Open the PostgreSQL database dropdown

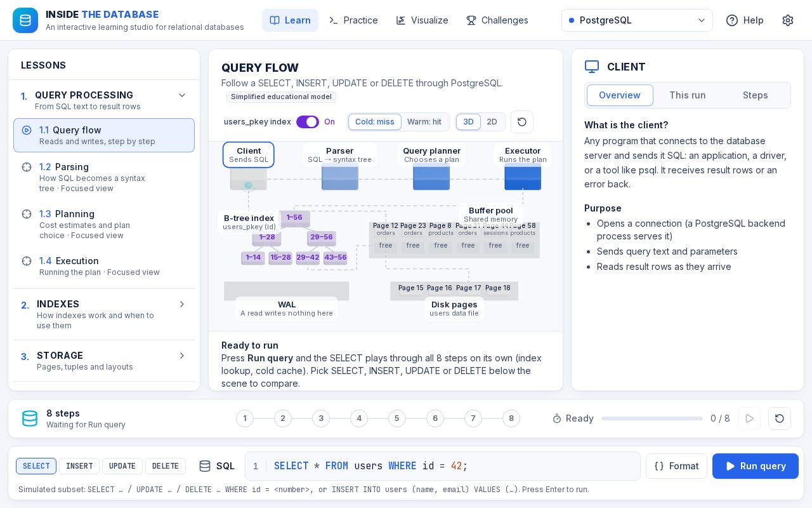pyautogui.click(x=637, y=20)
